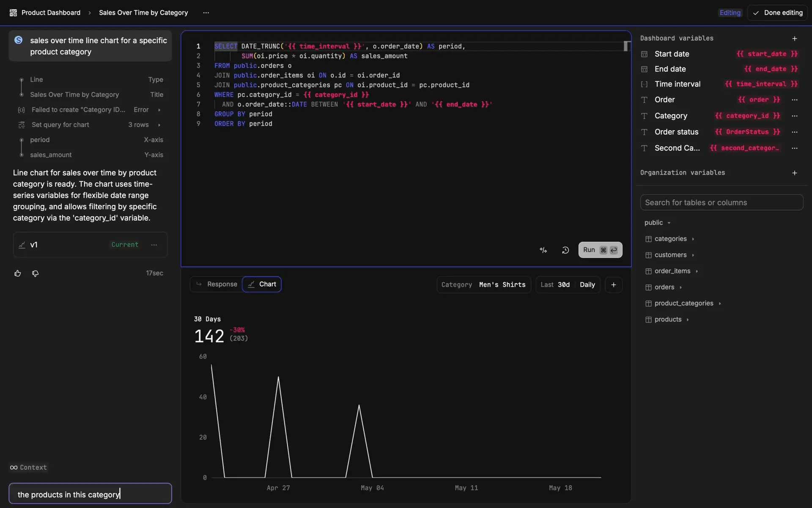This screenshot has height=508, width=812.
Task: Open options for the Category variable
Action: pyautogui.click(x=795, y=116)
